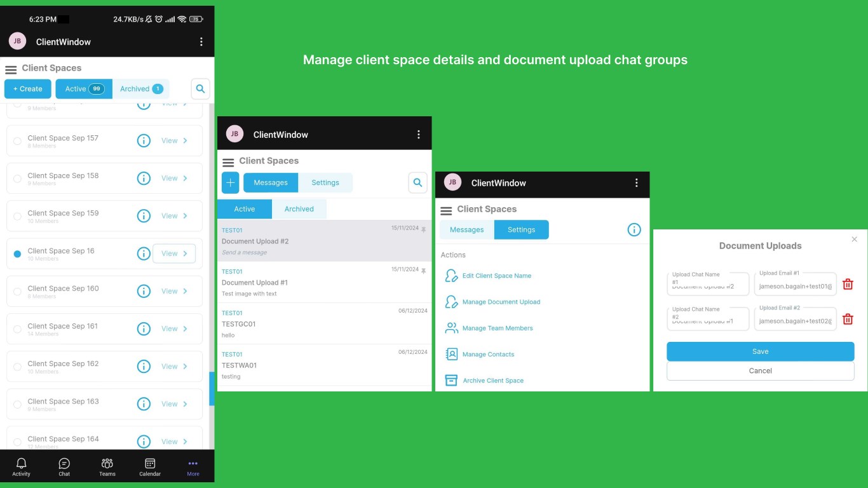Select Archived tab in the Messages panel
The image size is (868, 488).
click(x=299, y=209)
